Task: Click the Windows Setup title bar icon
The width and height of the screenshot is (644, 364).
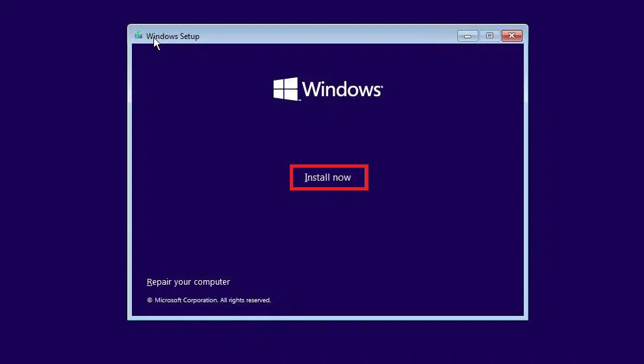Action: tap(138, 36)
